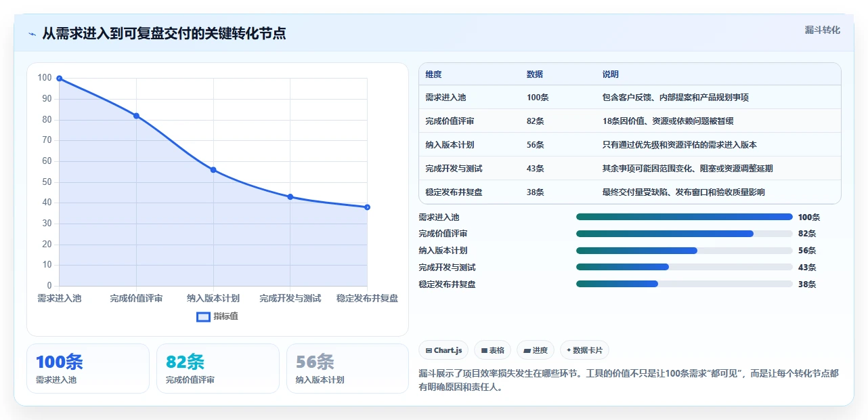Click the icon inside the Chart.js chip

coord(429,350)
